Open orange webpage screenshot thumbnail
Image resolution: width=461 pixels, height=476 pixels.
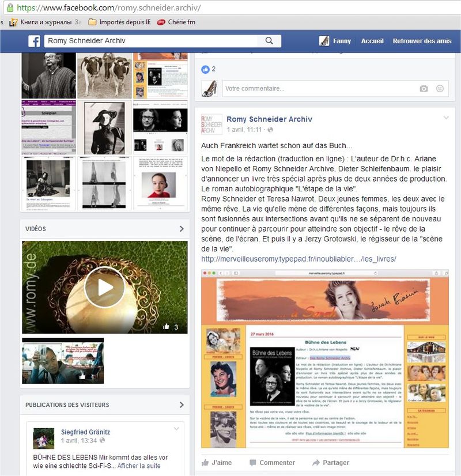coord(160,75)
